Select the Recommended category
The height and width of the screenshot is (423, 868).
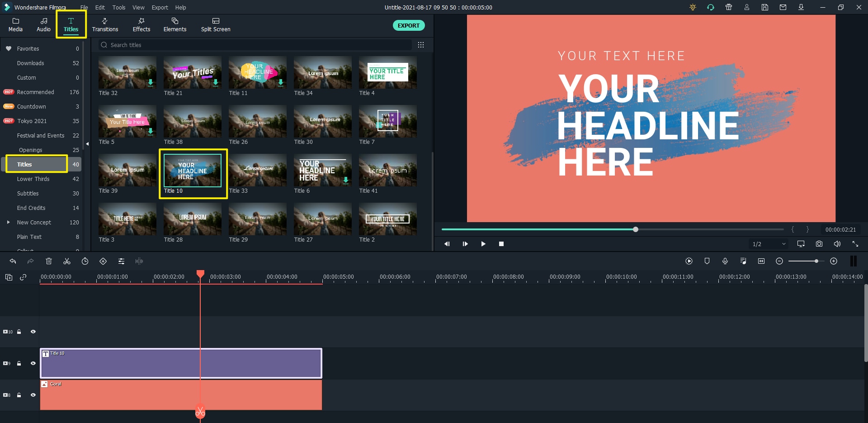(41, 92)
